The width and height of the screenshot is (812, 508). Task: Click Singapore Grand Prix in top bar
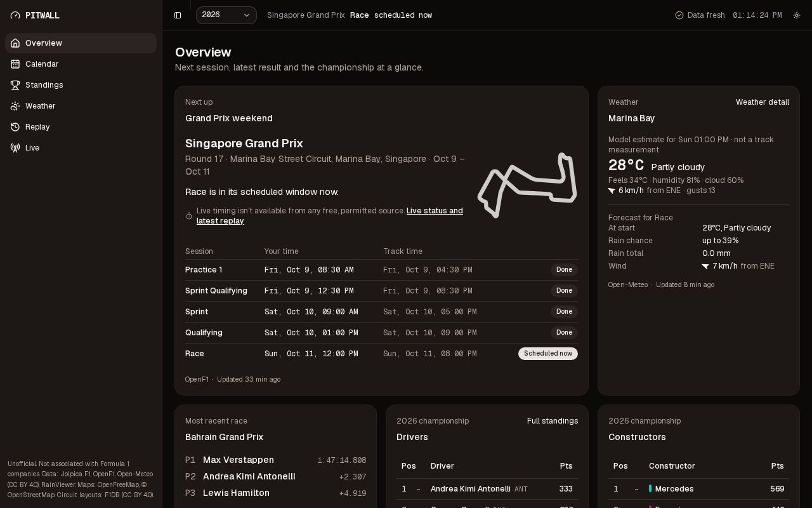(306, 15)
